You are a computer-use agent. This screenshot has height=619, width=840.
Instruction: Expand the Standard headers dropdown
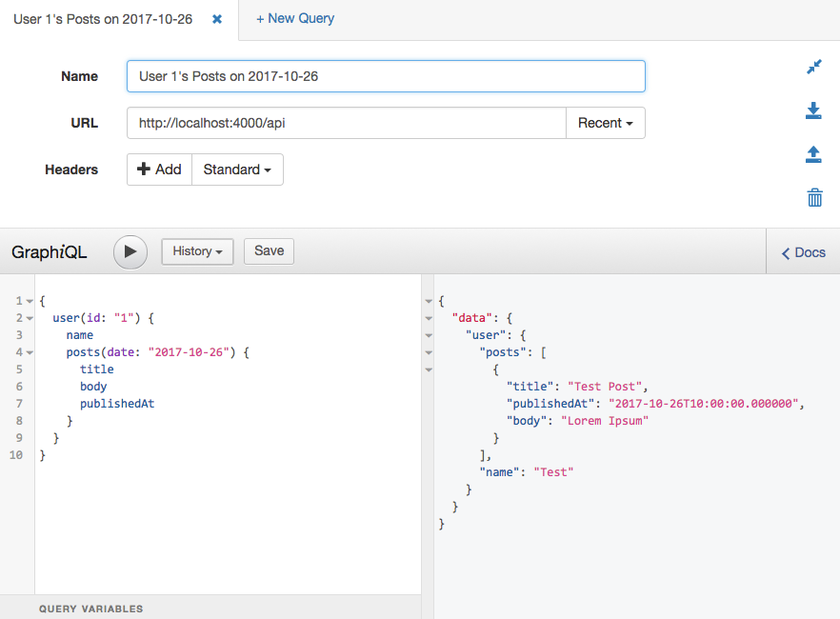pos(237,170)
